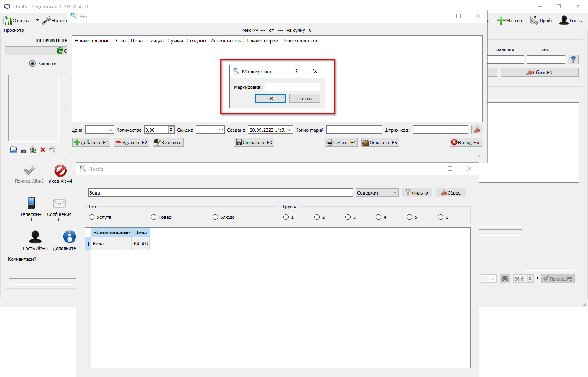Select the Вода row in price list
Image resolution: width=588 pixels, height=377 pixels.
click(117, 244)
